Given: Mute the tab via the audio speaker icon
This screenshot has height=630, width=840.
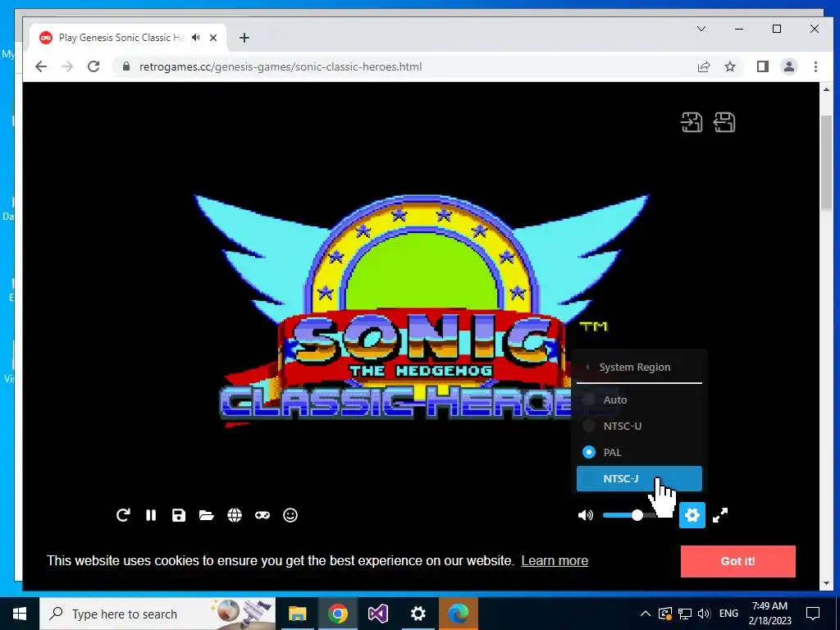Looking at the screenshot, I should 196,38.
